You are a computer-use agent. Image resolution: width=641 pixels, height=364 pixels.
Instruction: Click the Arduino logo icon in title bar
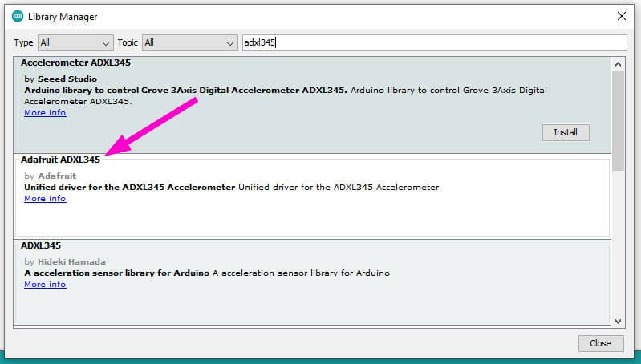pyautogui.click(x=18, y=16)
